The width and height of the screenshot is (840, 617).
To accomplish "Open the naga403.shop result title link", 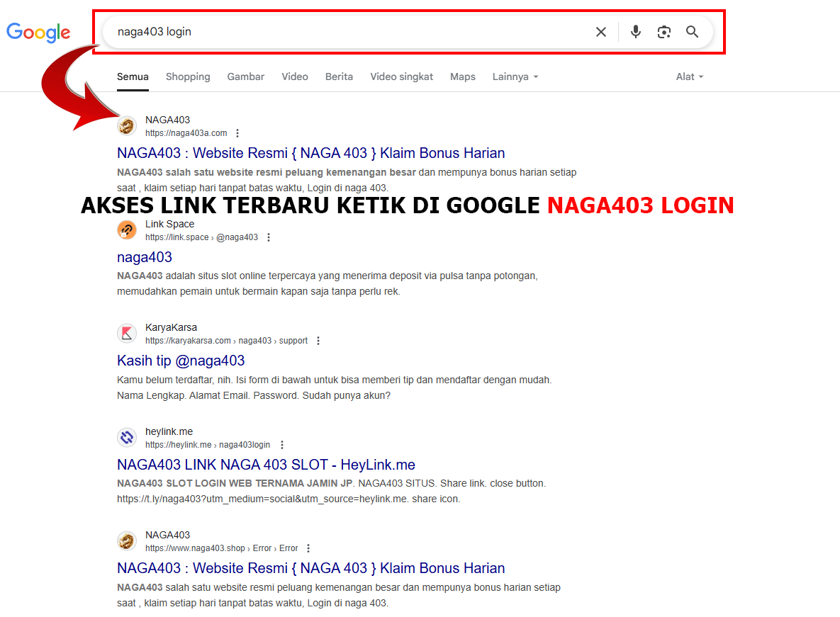I will (310, 568).
